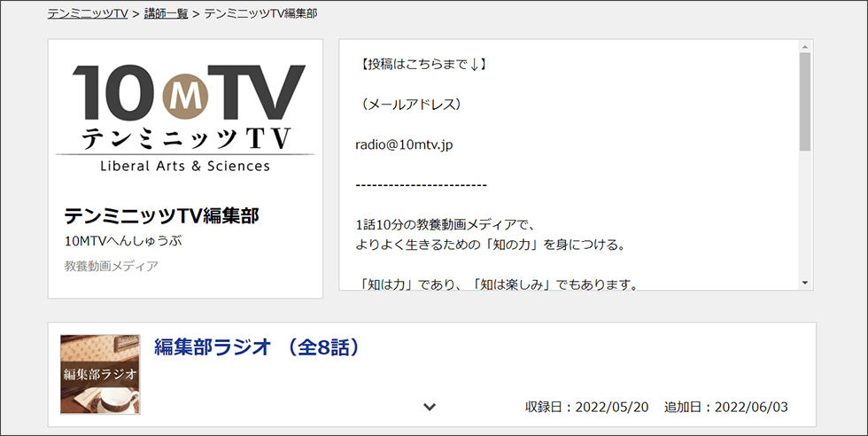Image resolution: width=868 pixels, height=436 pixels.
Task: Click the description scrollbar up arrow
Action: (805, 46)
